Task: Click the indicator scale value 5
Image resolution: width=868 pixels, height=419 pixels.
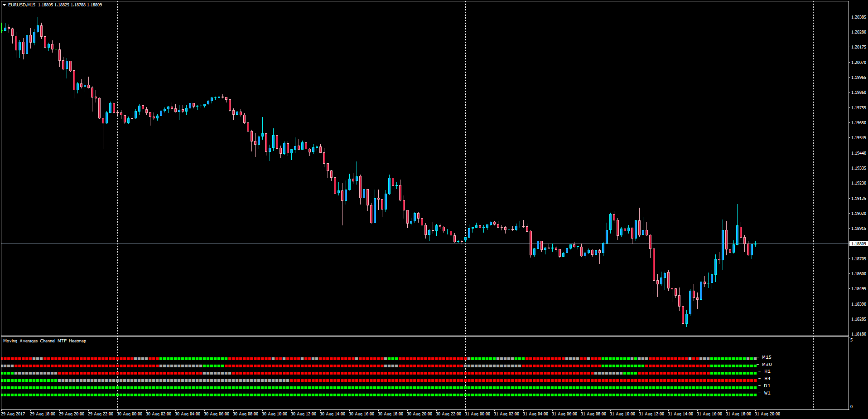Action: [x=851, y=340]
